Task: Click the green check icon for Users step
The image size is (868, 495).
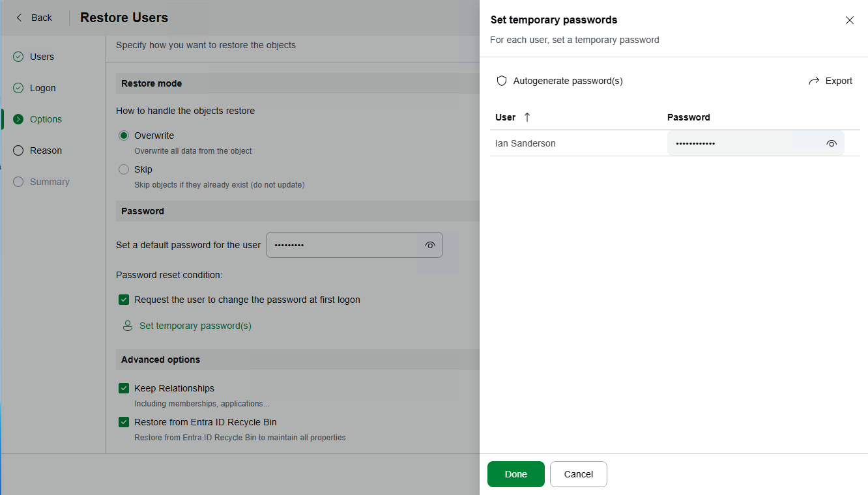Action: coord(18,57)
